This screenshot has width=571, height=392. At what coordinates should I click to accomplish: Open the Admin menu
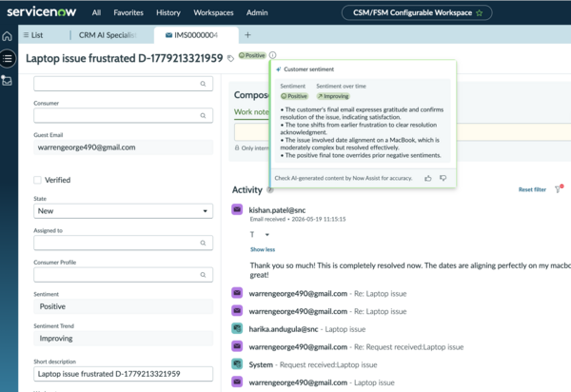[x=257, y=12]
